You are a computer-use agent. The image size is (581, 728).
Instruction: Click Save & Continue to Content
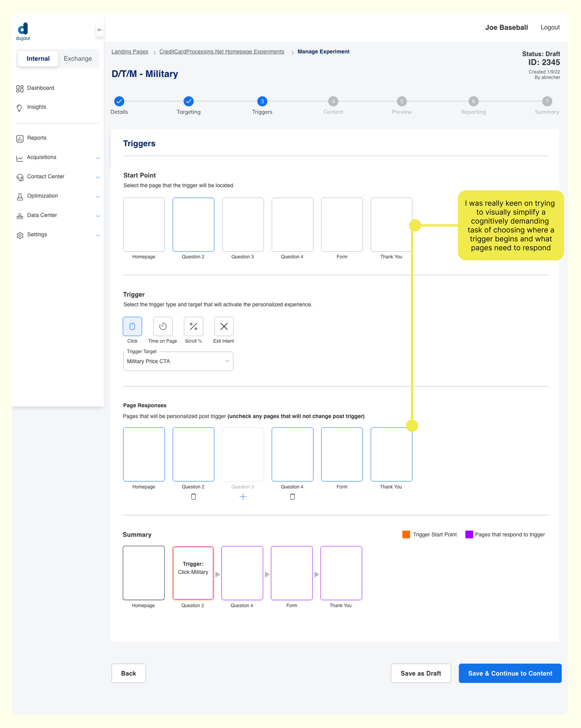point(510,673)
